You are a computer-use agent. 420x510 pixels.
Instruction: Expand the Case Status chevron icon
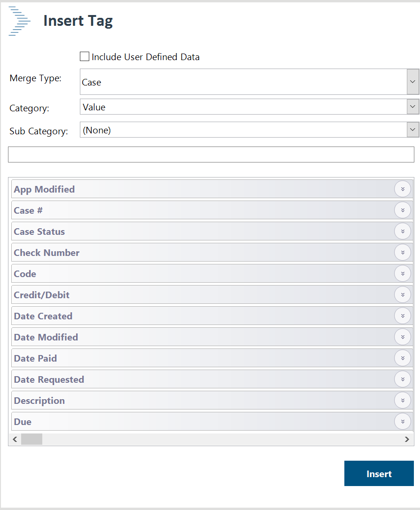(402, 232)
